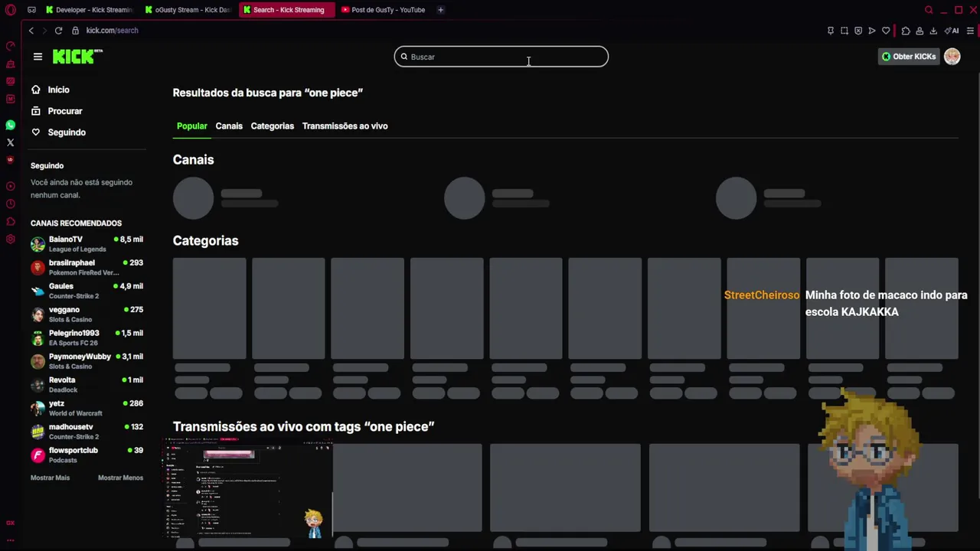Click the Kick logo

click(77, 57)
